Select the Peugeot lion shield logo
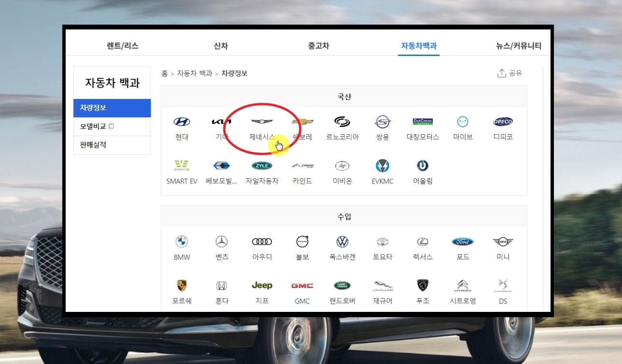Screen dimensions: 622x364 tap(423, 285)
